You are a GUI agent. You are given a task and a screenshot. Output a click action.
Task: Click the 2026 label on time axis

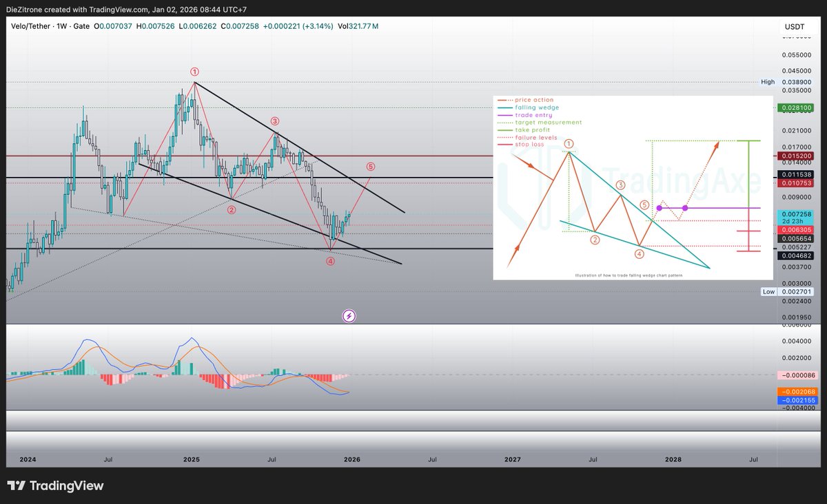[x=352, y=459]
